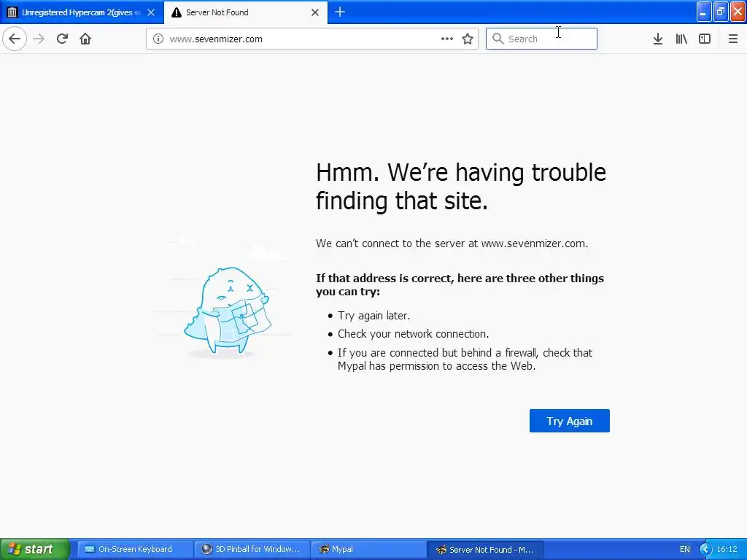Image resolution: width=747 pixels, height=560 pixels.
Task: Open the Downloads panel
Action: coord(658,39)
